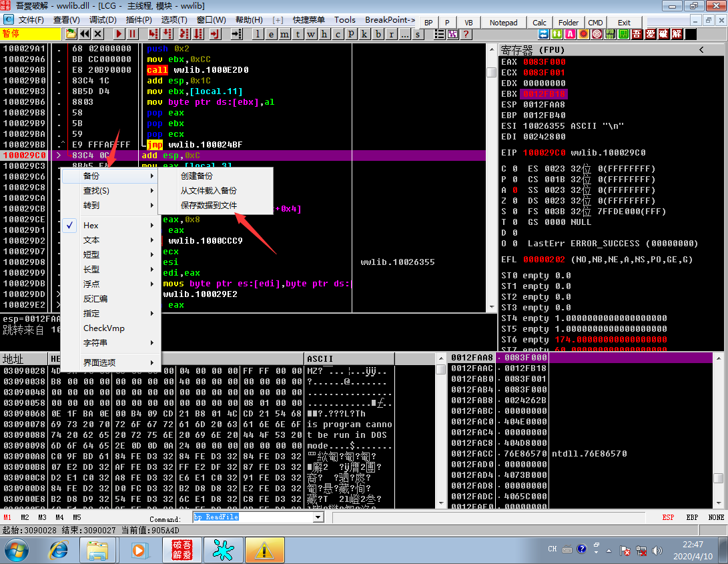Screen dimensions: 728x564
Task: Show memory map with 'm' button
Action: [285, 34]
